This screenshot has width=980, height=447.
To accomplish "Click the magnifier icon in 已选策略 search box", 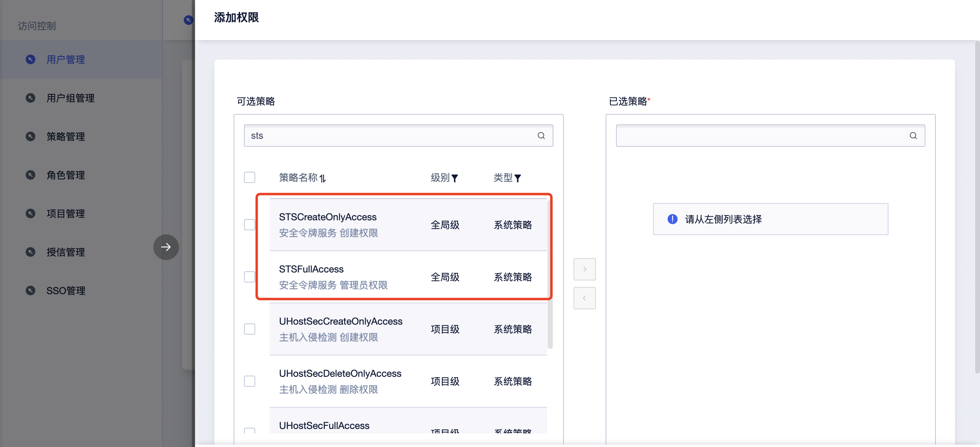I will pos(914,136).
